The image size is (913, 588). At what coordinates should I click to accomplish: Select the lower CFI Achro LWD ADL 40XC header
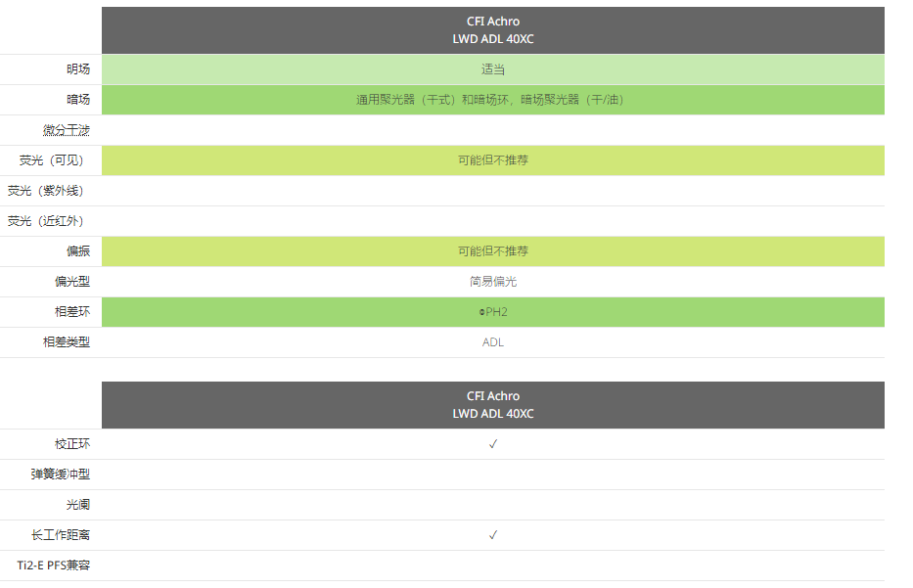coord(492,405)
